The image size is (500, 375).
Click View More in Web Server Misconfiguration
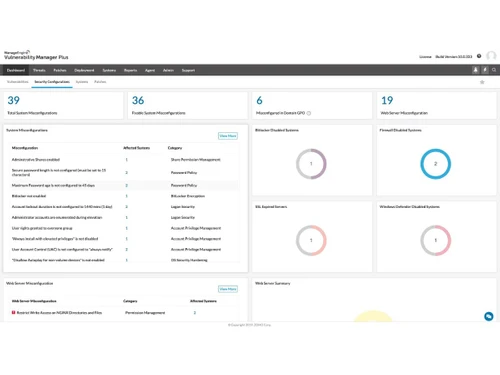point(228,289)
